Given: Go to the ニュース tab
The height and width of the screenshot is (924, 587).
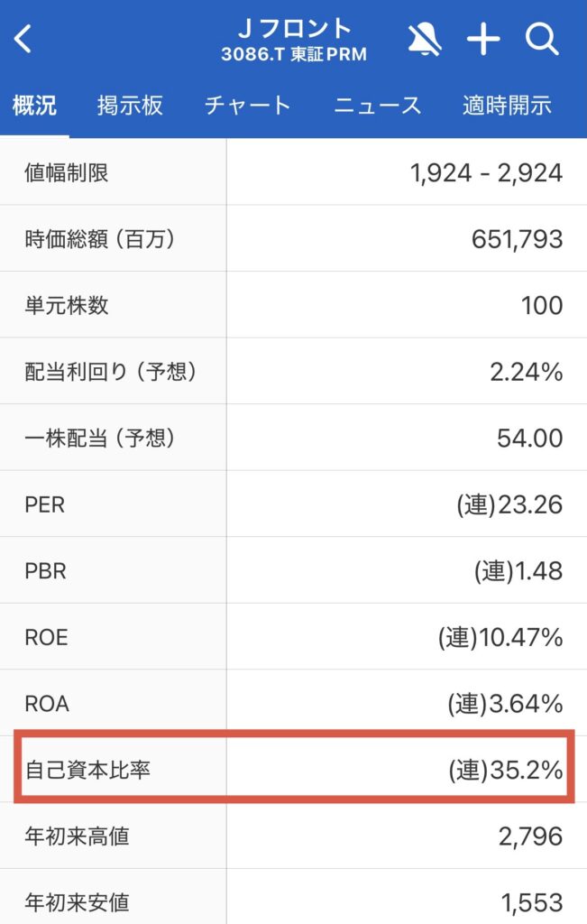Looking at the screenshot, I should point(377,106).
